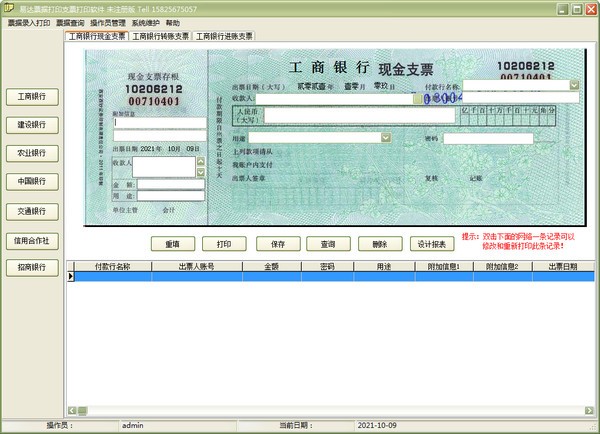Select 交通银行 in the sidebar
Screen dimensions: 600x434
point(32,212)
